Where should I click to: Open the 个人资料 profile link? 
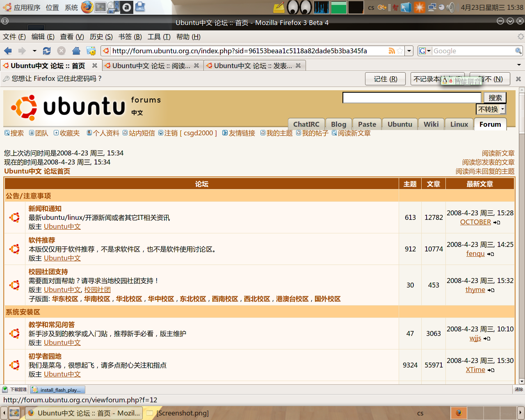(x=106, y=133)
